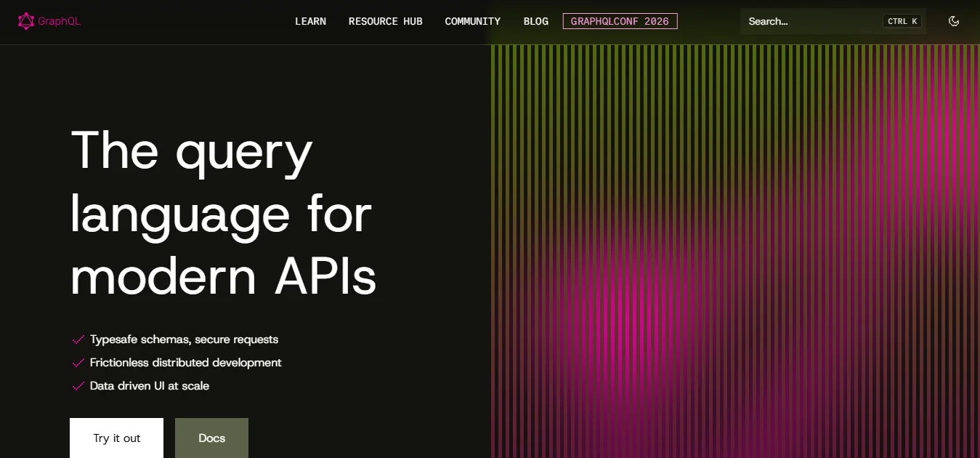Viewport: 980px width, 458px height.
Task: Click the checkmark before Data driven UI
Action: point(78,386)
